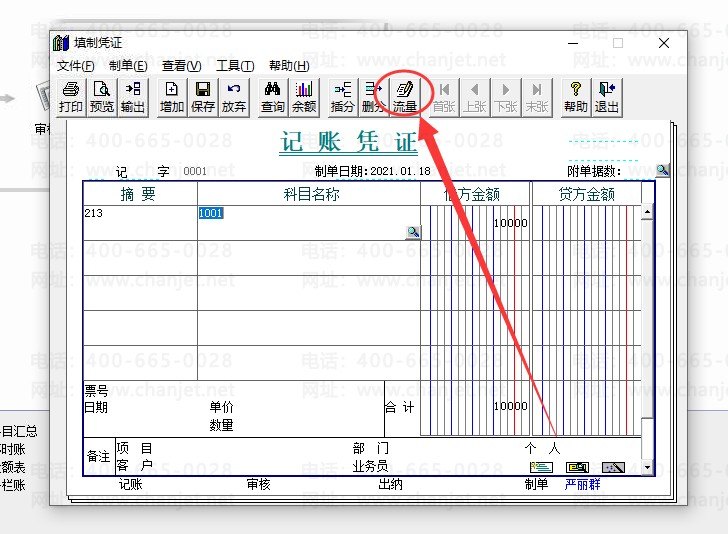
Task: Click the scrollbar down arrow of voucher table
Action: pyautogui.click(x=647, y=467)
